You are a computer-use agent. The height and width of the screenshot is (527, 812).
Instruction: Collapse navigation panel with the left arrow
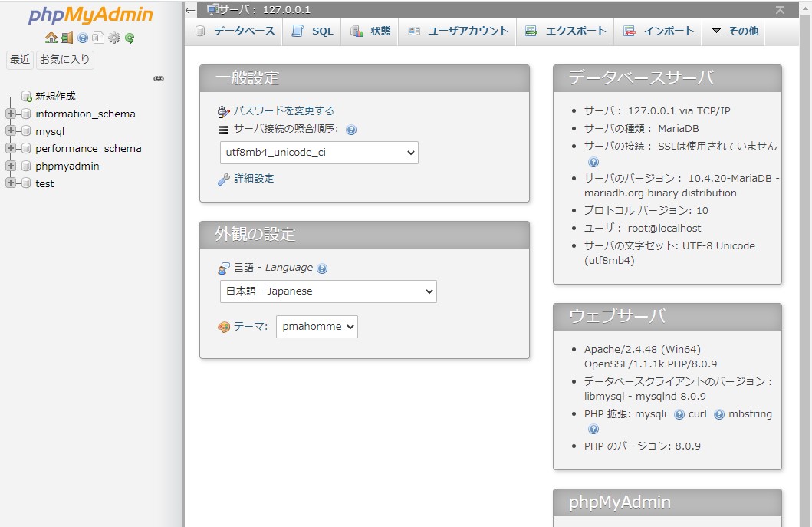click(x=191, y=10)
